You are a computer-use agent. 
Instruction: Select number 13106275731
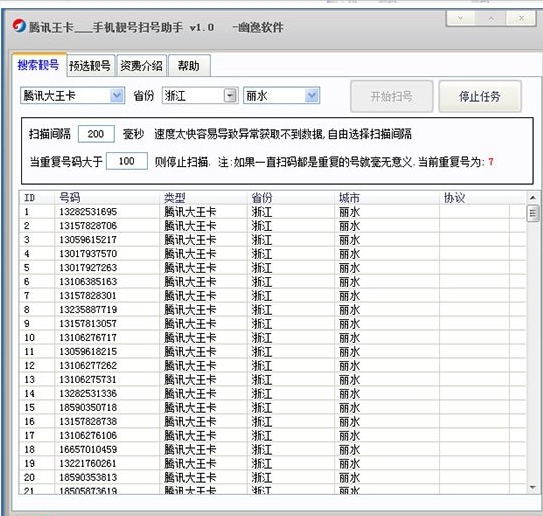pyautogui.click(x=88, y=380)
